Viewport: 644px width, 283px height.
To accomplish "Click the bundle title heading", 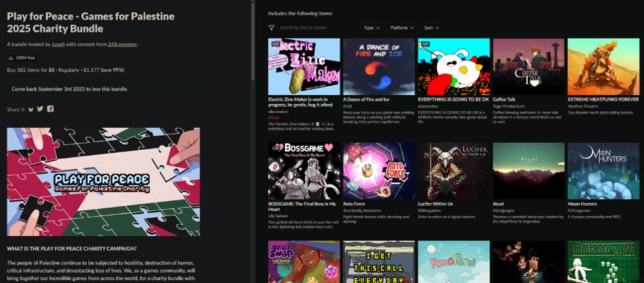I will (91, 23).
